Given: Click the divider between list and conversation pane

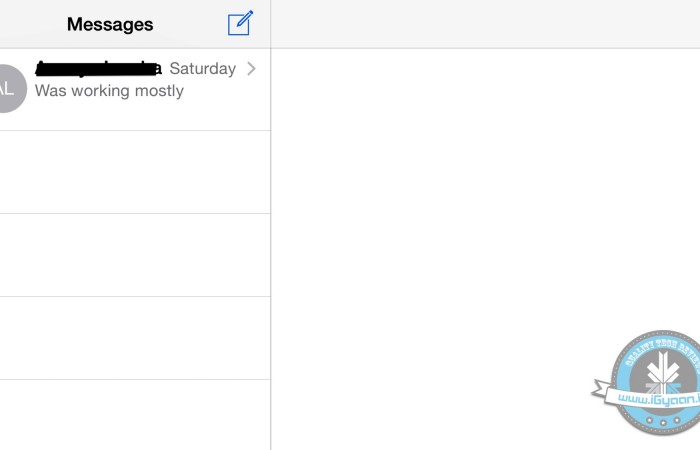Looking at the screenshot, I should tap(271, 250).
